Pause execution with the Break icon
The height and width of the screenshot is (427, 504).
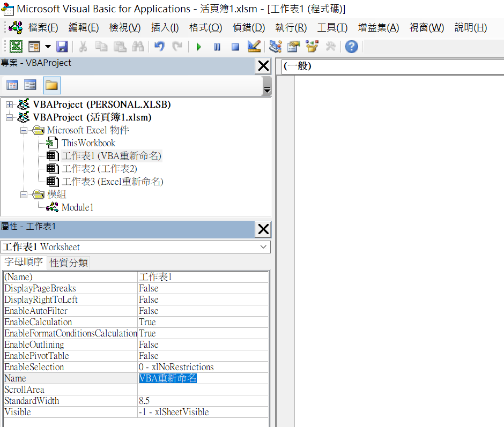[217, 47]
